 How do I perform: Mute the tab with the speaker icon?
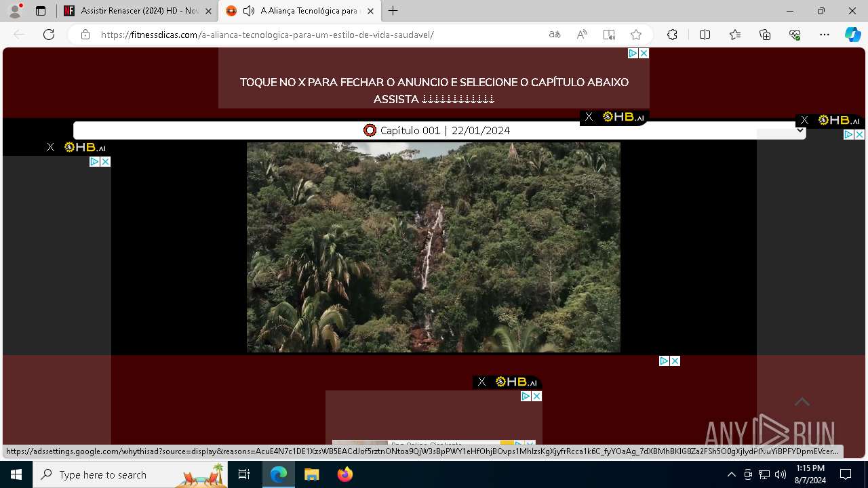point(249,11)
